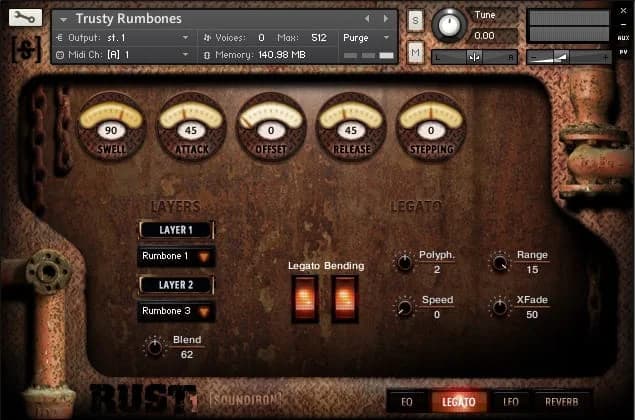
Task: Go to previous instrument with left arrow
Action: click(x=367, y=19)
